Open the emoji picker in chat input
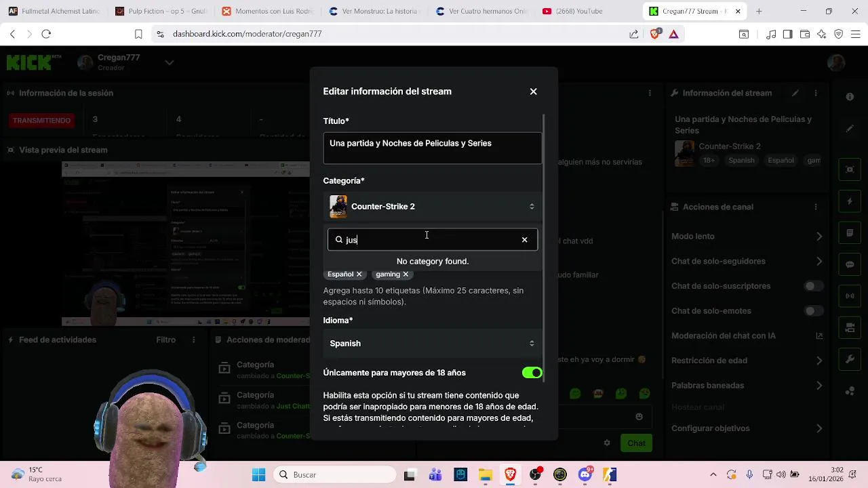The height and width of the screenshot is (488, 868). point(639,417)
